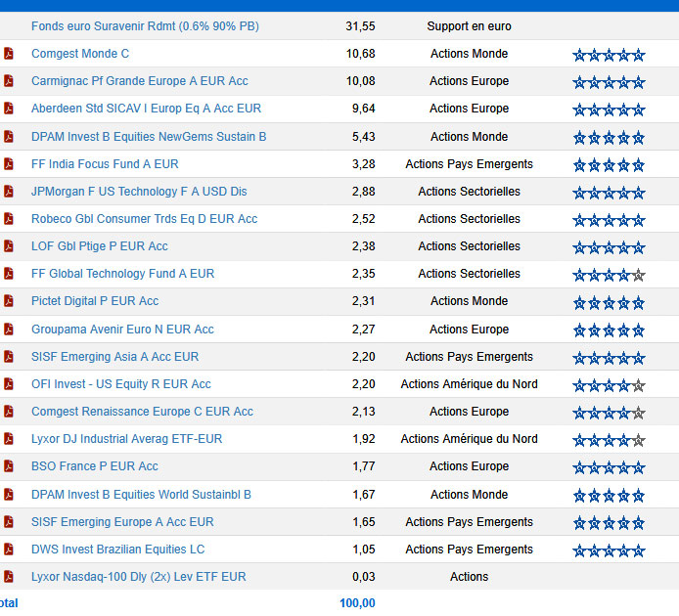679x616 pixels.
Task: Click star rating of OFI Invest US Equity
Action: 609,385
